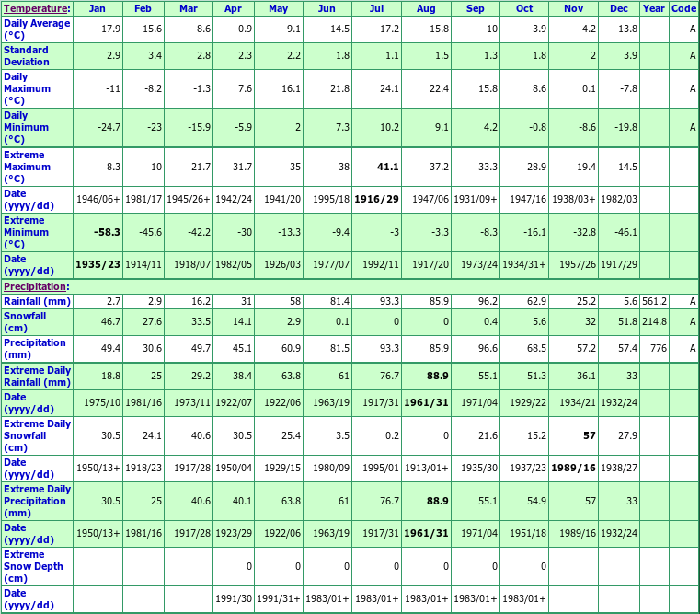This screenshot has width=700, height=614.
Task: Click the bold 1916/29 date cell
Action: 377,199
